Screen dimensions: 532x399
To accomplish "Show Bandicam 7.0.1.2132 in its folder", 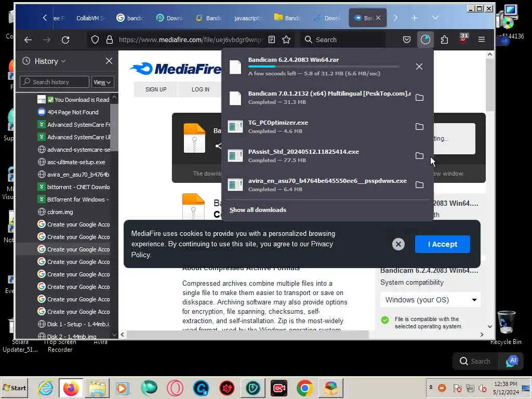I will point(419,98).
